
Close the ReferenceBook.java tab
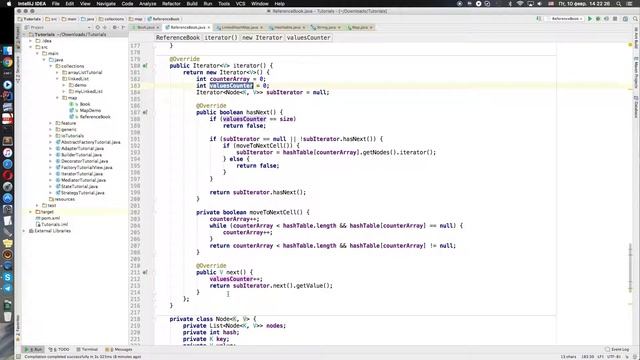pos(209,27)
